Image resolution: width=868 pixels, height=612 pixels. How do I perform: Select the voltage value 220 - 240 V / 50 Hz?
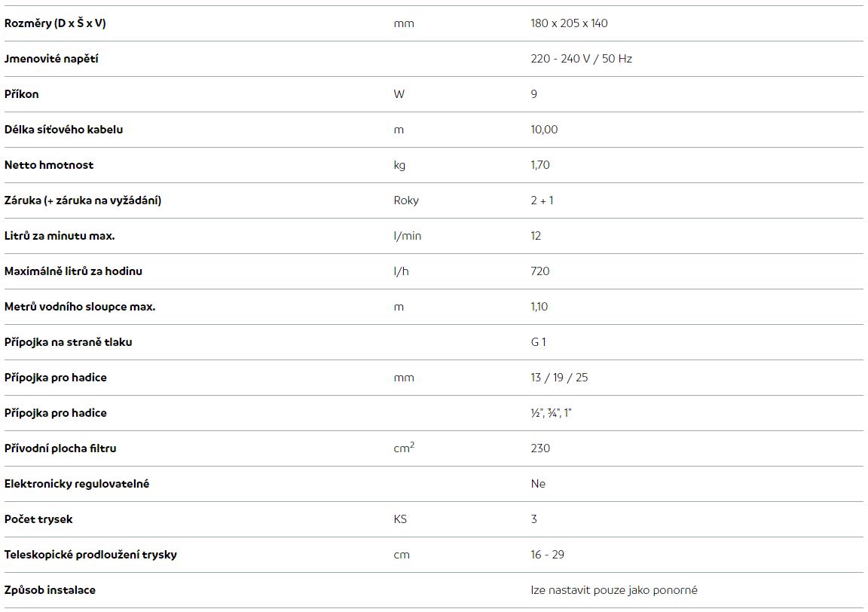[x=581, y=59]
